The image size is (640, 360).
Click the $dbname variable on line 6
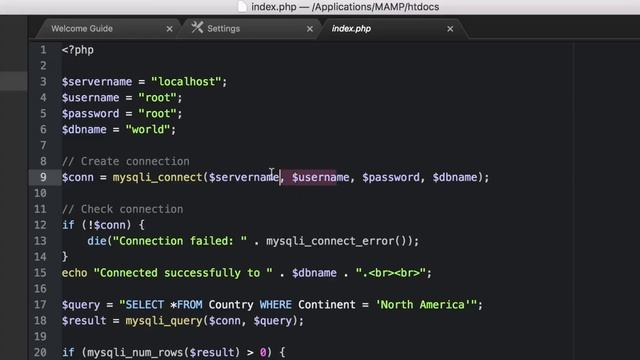click(x=84, y=130)
